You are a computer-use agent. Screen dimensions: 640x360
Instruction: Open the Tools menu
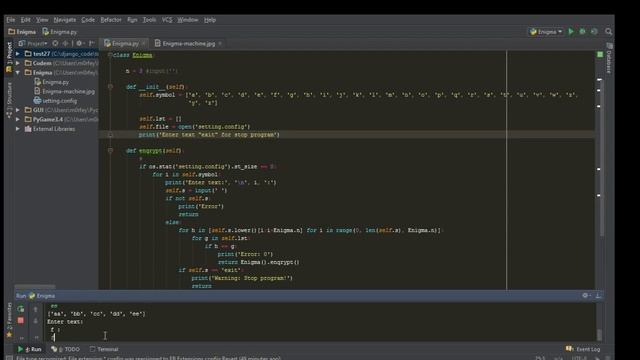pyautogui.click(x=149, y=20)
